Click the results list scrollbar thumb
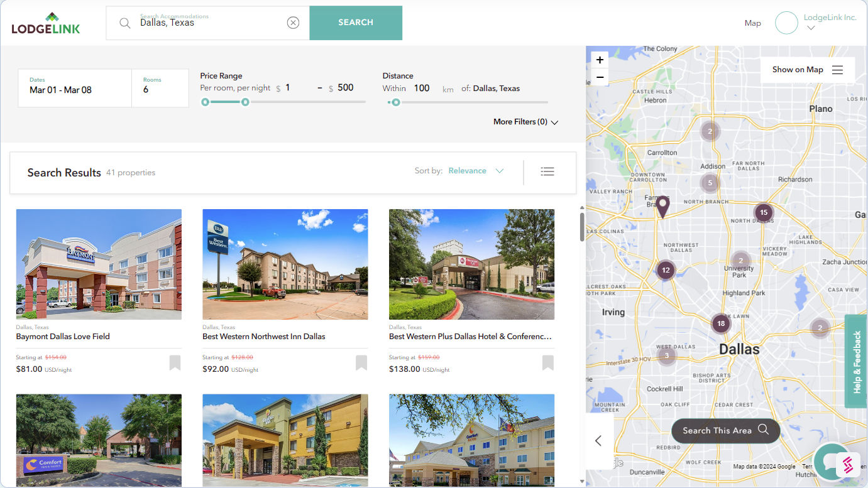This screenshot has height=488, width=868. click(x=582, y=226)
